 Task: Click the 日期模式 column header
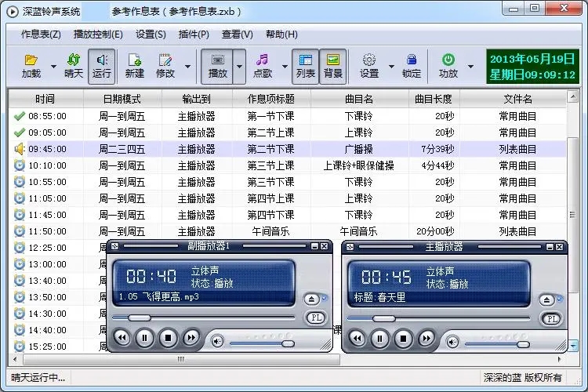[122, 99]
